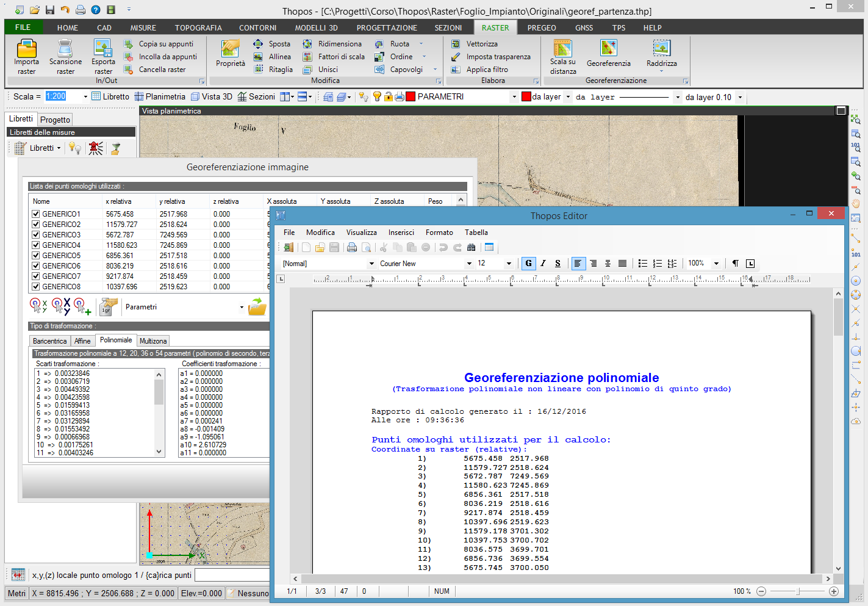Open PARAMETRI layer dropdown
The width and height of the screenshot is (868, 606).
[x=514, y=96]
